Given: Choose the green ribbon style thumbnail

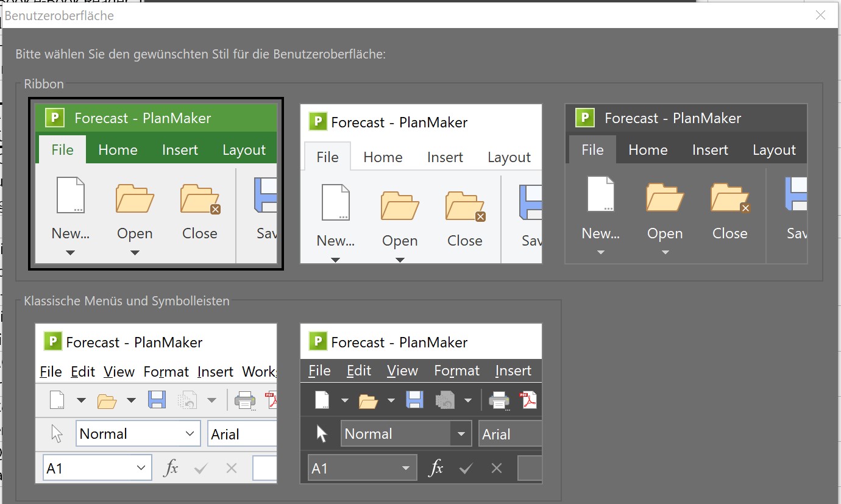Looking at the screenshot, I should click(156, 183).
